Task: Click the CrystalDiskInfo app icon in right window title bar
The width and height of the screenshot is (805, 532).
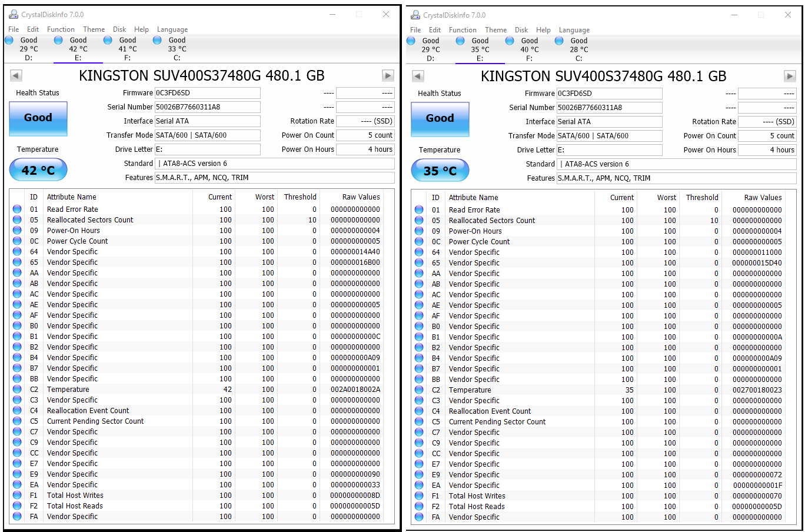Action: [415, 15]
